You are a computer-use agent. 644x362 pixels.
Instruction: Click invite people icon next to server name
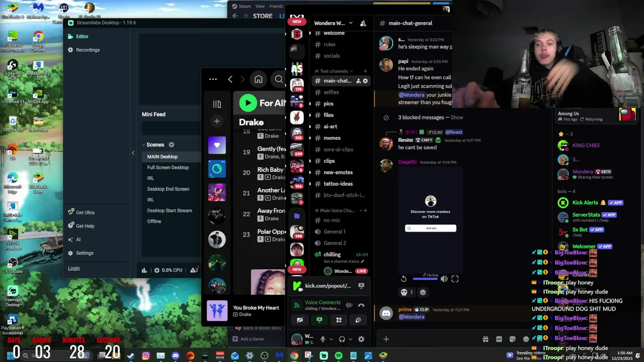pos(363,23)
